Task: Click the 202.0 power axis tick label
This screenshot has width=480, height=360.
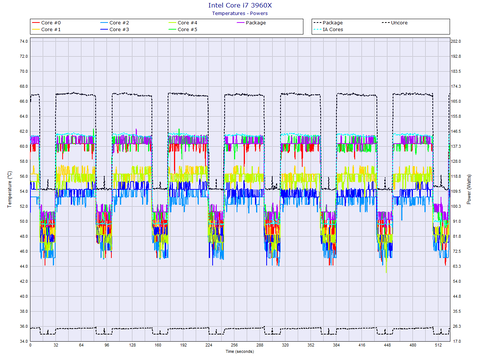Action: 456,41
